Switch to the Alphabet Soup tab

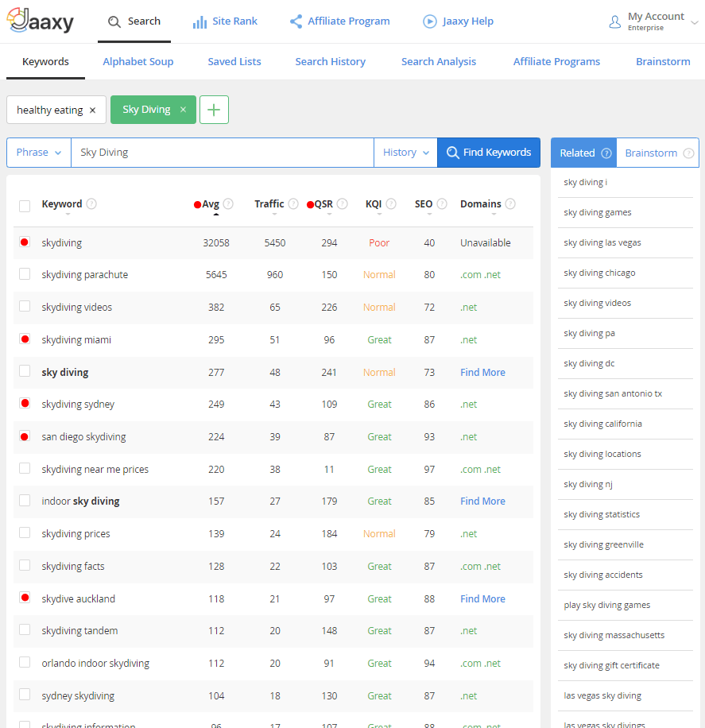pyautogui.click(x=138, y=62)
